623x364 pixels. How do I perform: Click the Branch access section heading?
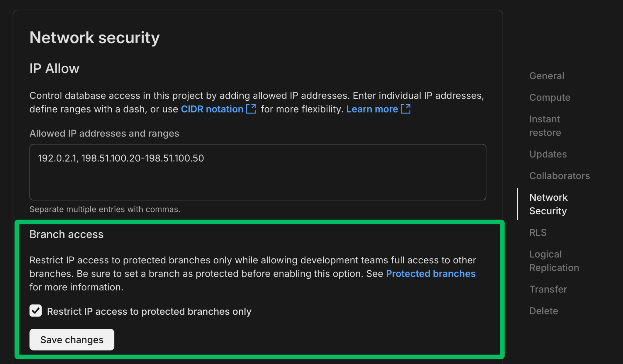point(66,234)
